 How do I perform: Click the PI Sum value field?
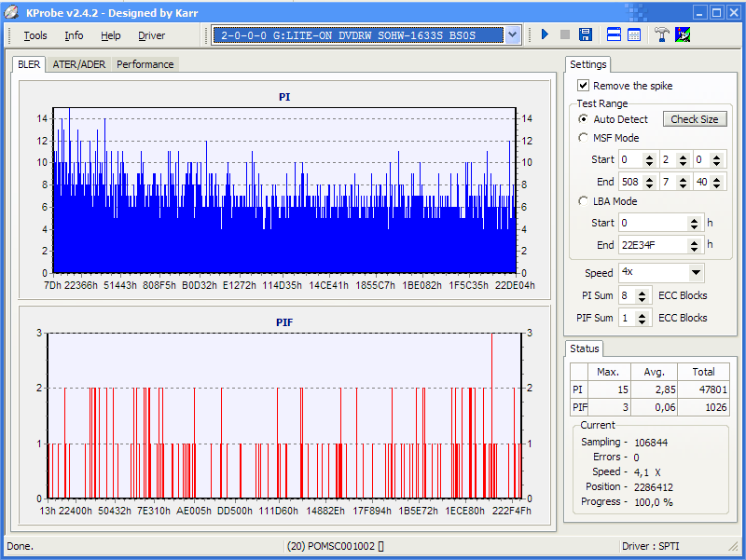pyautogui.click(x=627, y=295)
